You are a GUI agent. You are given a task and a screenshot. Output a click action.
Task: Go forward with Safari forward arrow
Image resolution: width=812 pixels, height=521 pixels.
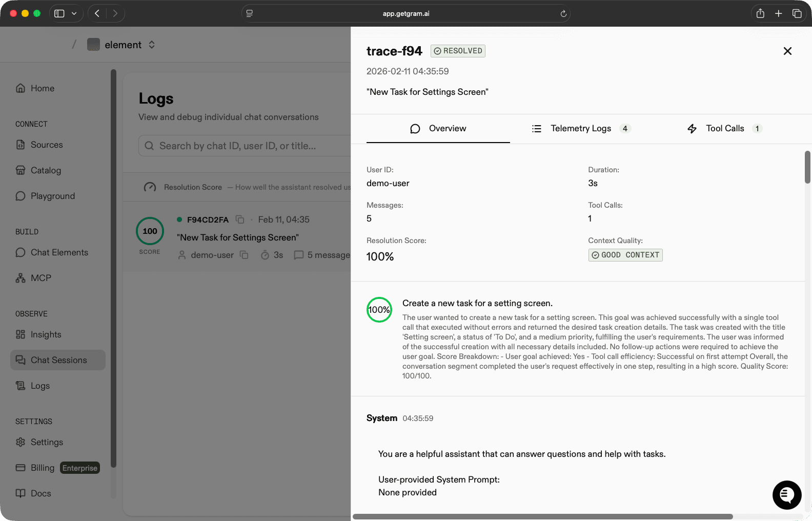(115, 13)
